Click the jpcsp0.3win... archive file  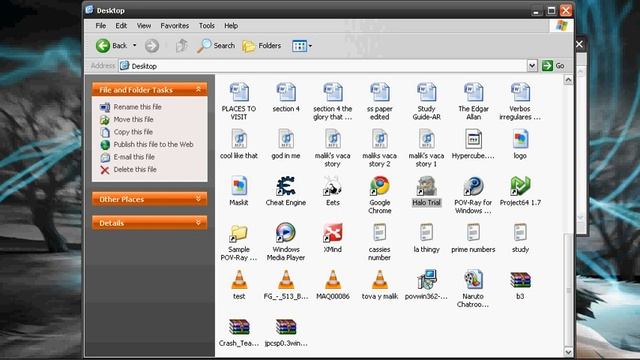[x=286, y=327]
